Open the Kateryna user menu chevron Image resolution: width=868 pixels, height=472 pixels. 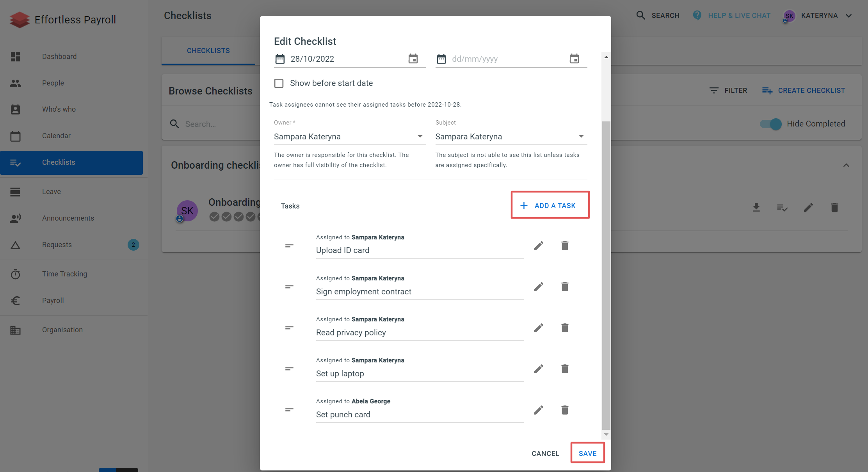click(848, 16)
